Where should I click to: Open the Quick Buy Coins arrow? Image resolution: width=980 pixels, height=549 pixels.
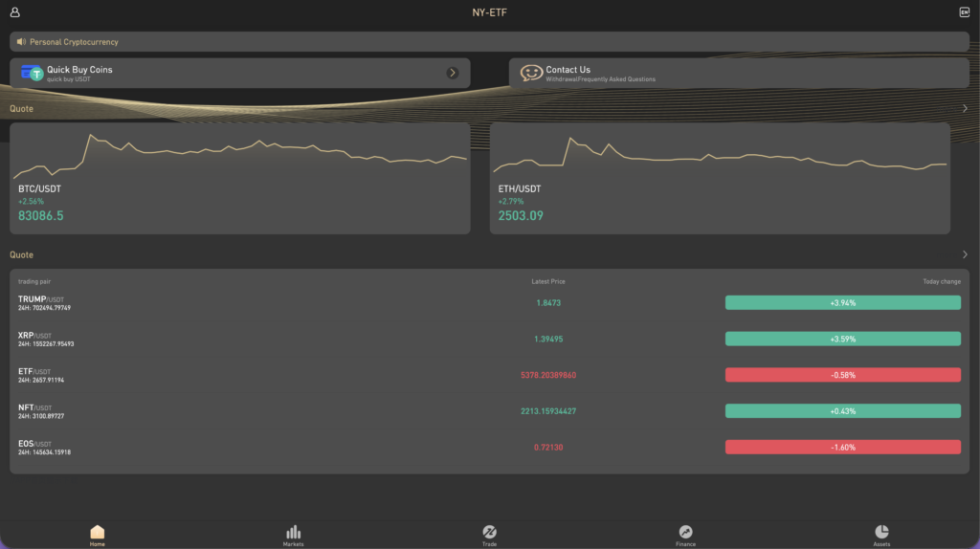pos(453,73)
